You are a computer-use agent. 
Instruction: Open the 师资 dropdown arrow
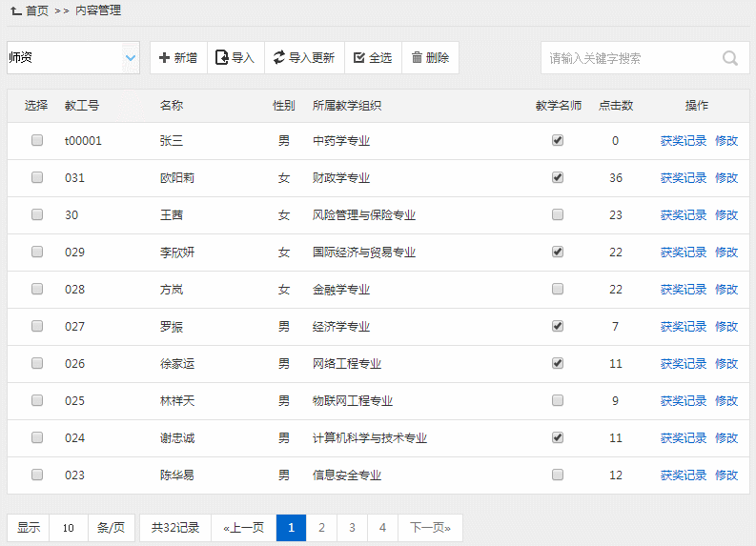[130, 58]
